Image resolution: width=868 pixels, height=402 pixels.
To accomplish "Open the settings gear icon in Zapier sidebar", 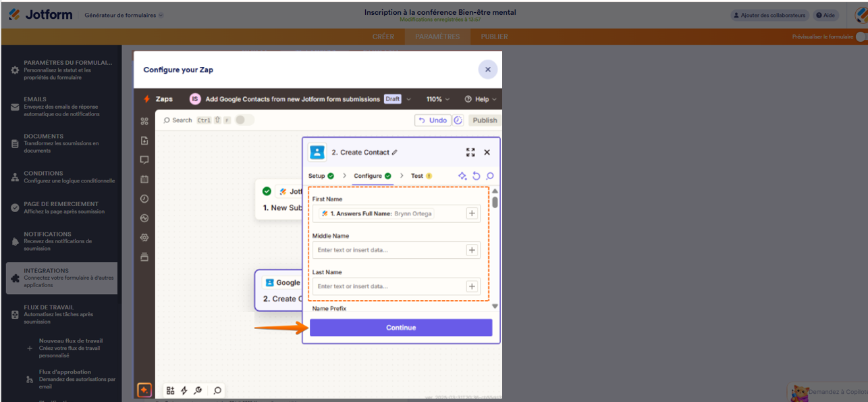I will pos(144,237).
